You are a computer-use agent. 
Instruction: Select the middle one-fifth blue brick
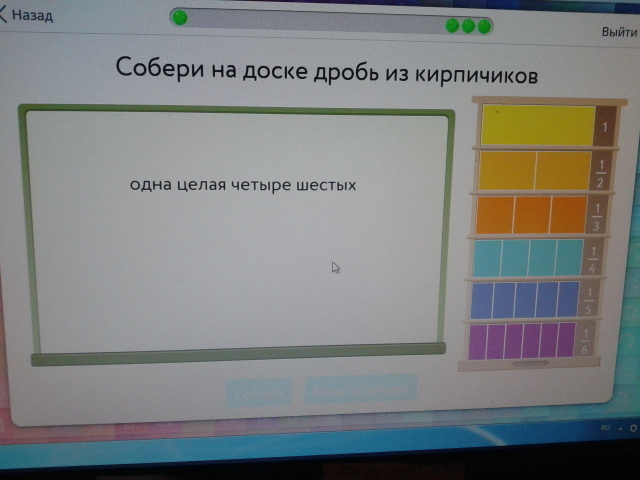click(x=525, y=300)
